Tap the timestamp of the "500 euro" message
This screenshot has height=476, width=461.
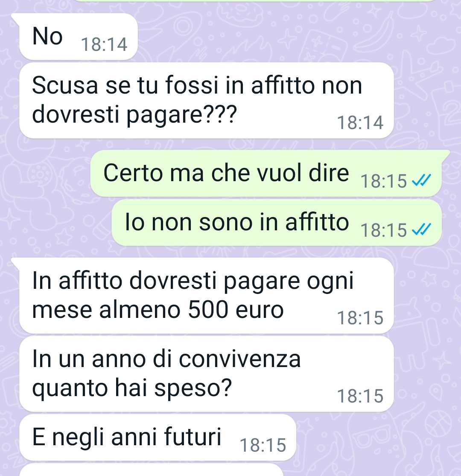(360, 318)
